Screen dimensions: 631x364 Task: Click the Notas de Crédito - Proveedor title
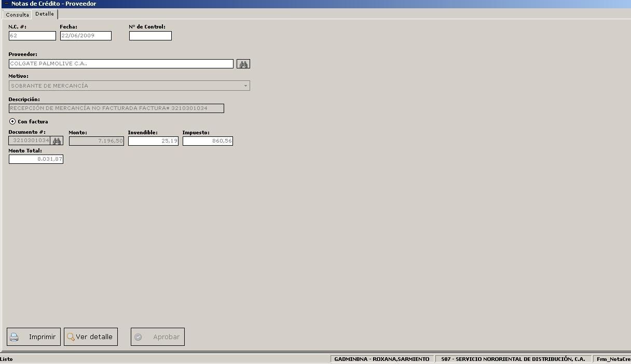[x=54, y=4]
